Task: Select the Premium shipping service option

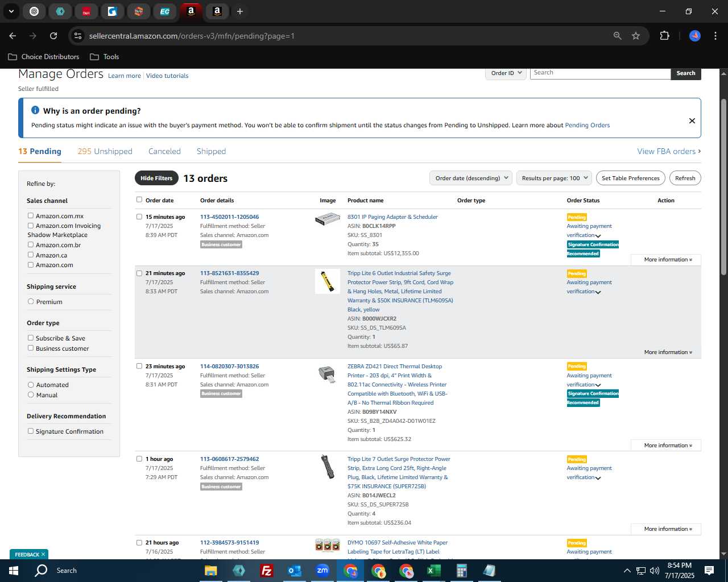Action: [x=31, y=301]
